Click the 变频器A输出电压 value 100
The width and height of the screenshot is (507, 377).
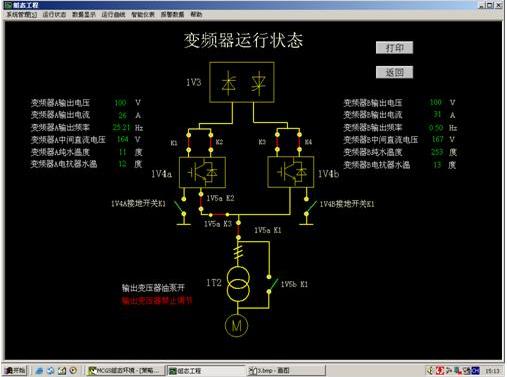pyautogui.click(x=120, y=103)
